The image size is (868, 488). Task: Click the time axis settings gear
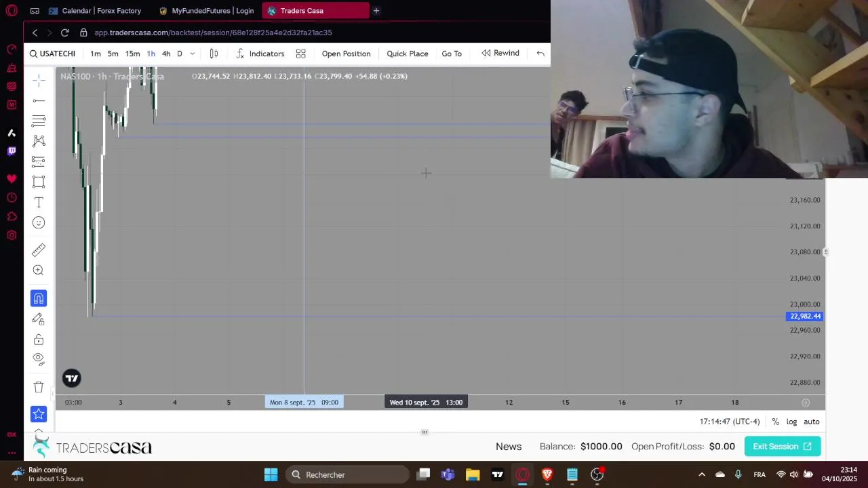pyautogui.click(x=806, y=403)
